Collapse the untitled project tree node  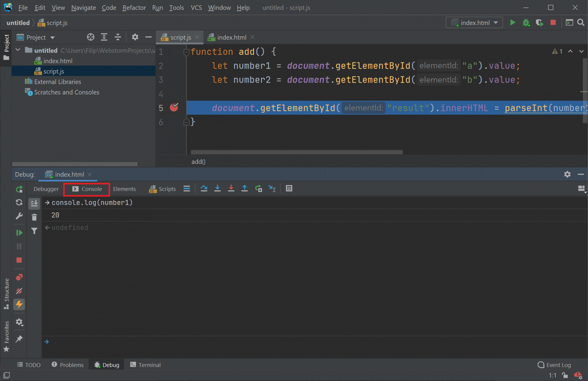[x=17, y=50]
